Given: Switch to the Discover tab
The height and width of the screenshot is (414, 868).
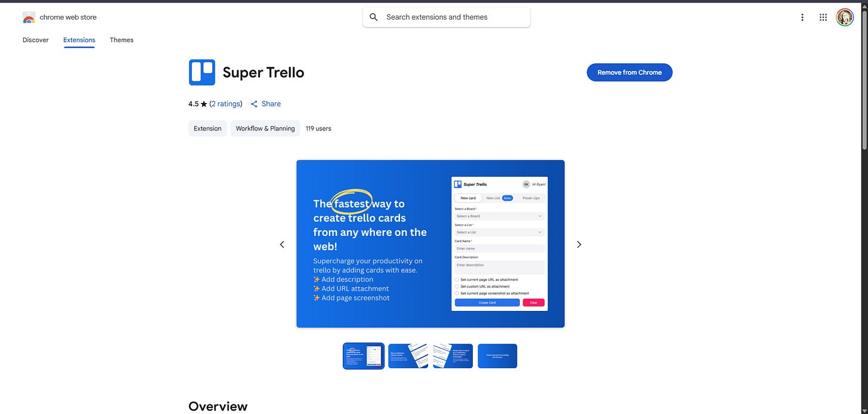Looking at the screenshot, I should tap(36, 40).
